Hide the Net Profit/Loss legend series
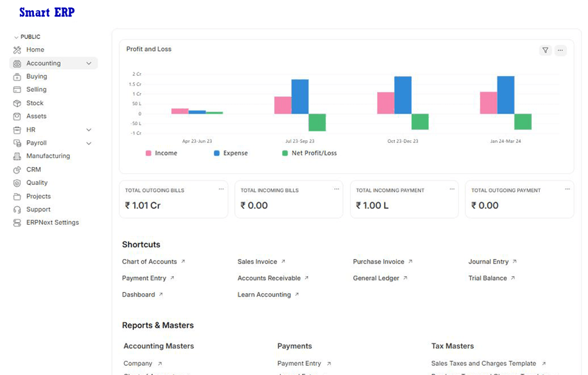The width and height of the screenshot is (588, 375). 309,153
